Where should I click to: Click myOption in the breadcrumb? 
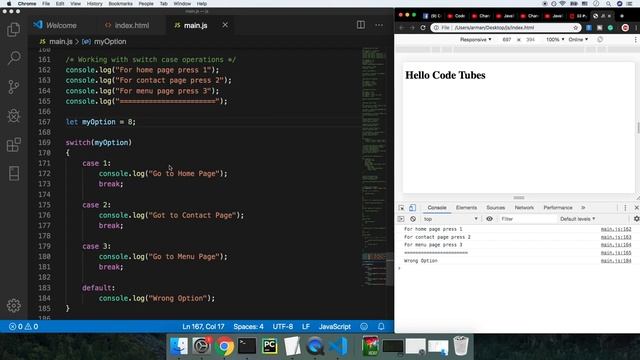tap(110, 42)
